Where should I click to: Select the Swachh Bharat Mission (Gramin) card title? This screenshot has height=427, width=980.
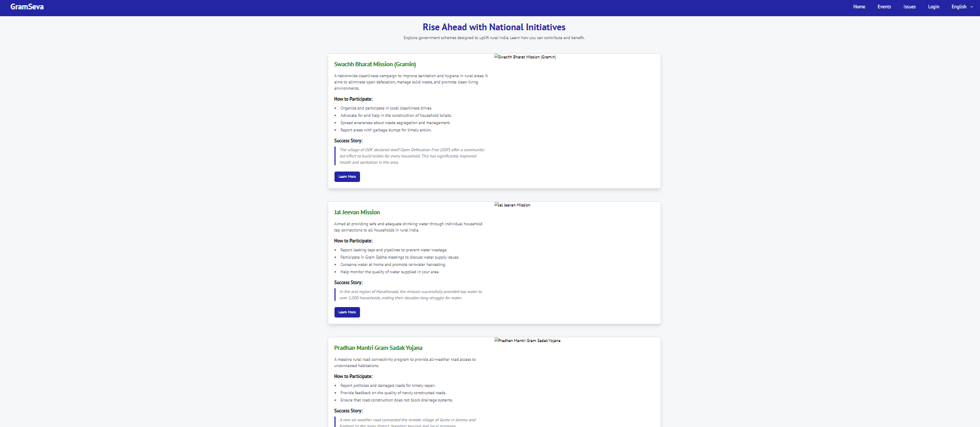coord(375,64)
